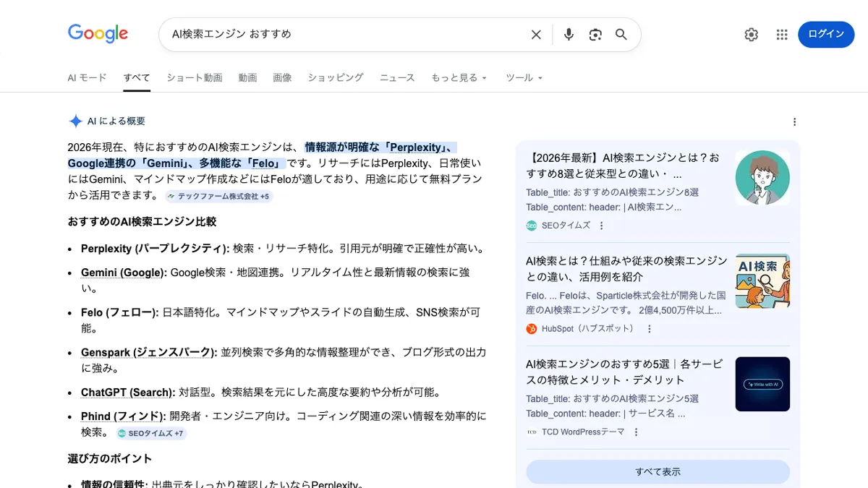Open テックファーム株式会社 +5 source chip
Screen dimensions: 868x488
[218, 196]
